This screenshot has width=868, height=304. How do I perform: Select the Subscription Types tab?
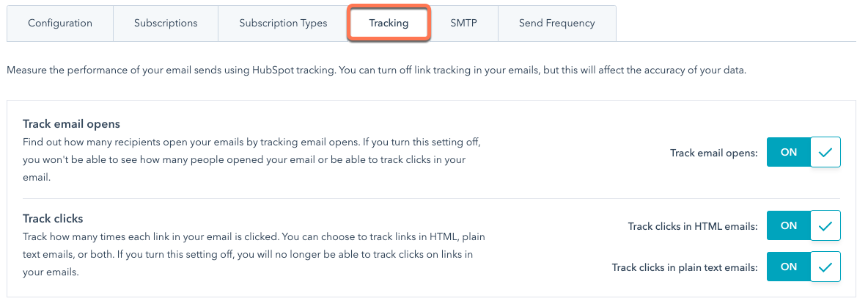(283, 23)
